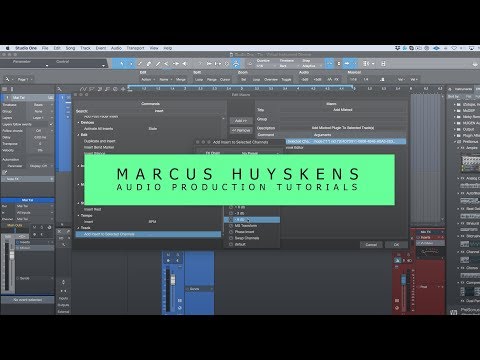Click Cancel in the Edit Macro dialog
Screen dimensions: 480x360
(371, 245)
